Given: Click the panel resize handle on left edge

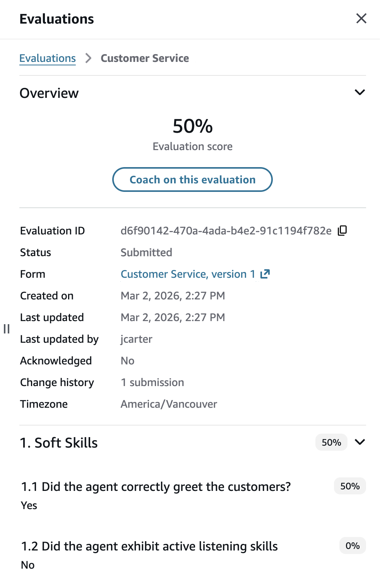Looking at the screenshot, I should tap(6, 329).
